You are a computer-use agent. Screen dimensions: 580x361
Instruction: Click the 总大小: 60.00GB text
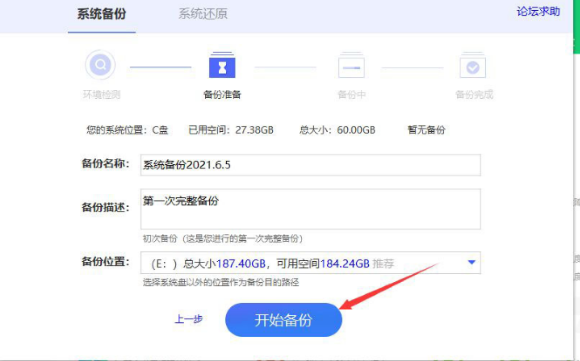[x=337, y=130]
